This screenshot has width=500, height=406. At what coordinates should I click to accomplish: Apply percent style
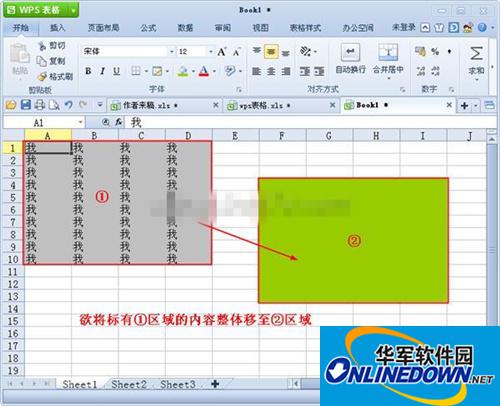[435, 51]
